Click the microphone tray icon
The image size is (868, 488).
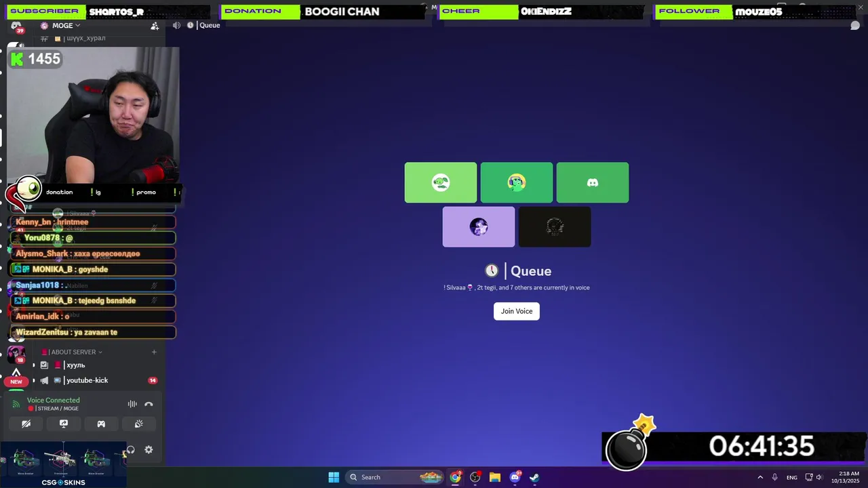tap(775, 477)
